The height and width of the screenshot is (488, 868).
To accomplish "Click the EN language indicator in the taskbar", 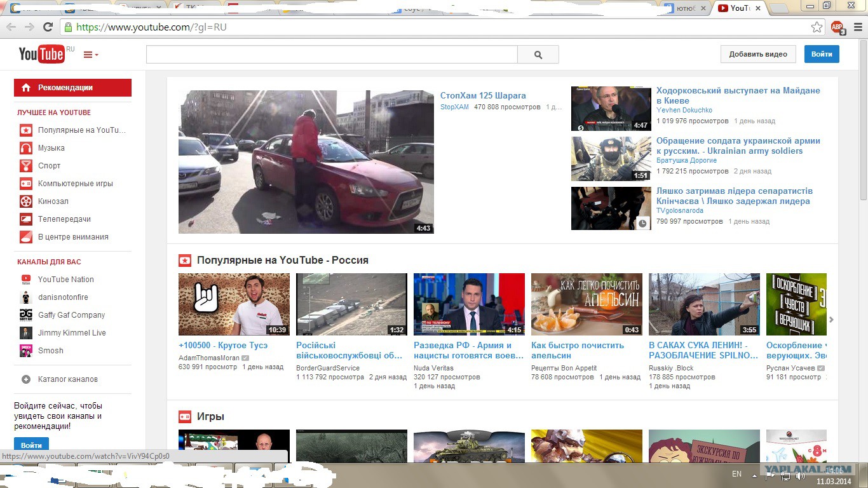I will click(x=737, y=474).
